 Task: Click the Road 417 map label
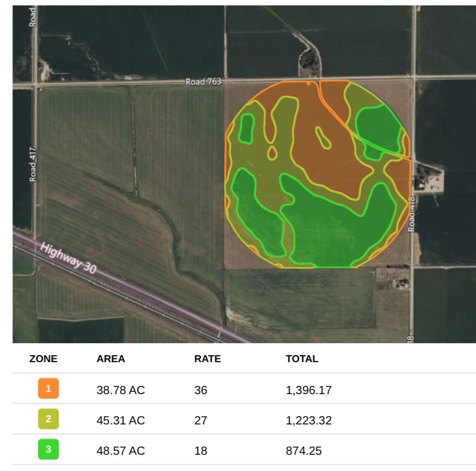[32, 165]
